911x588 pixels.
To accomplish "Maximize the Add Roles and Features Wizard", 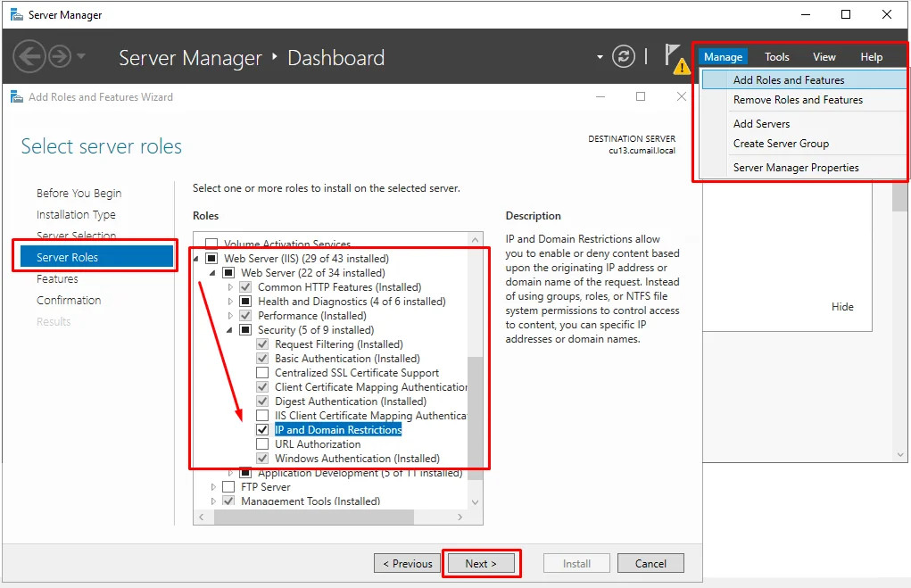I will tap(641, 96).
